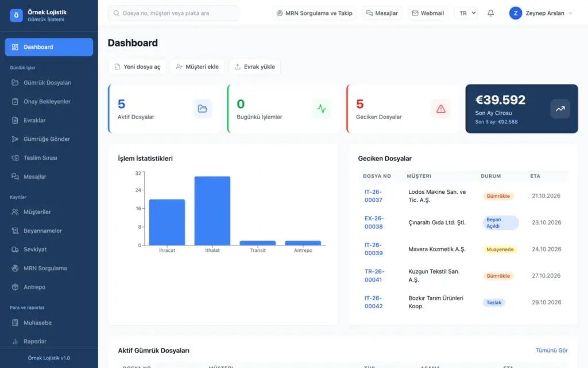Screen dimensions: 588x368
Task: Open the TR language dropdown
Action: (466, 13)
